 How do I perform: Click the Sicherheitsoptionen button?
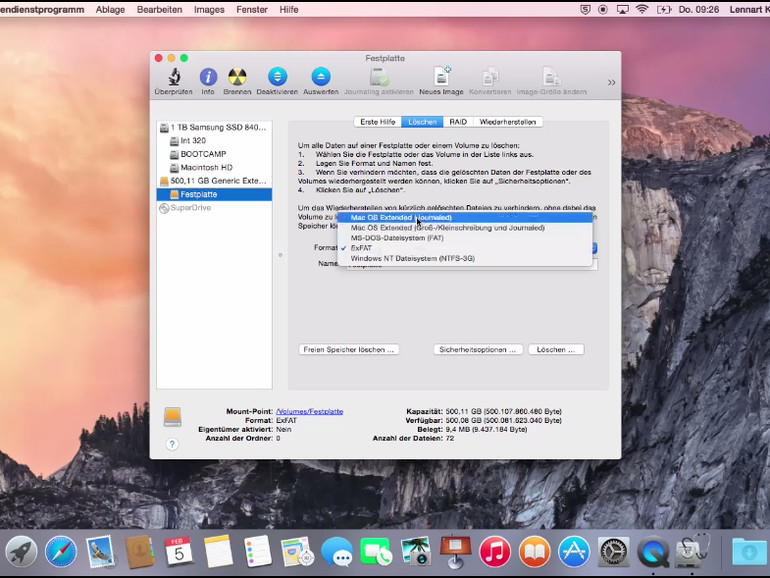(x=478, y=350)
